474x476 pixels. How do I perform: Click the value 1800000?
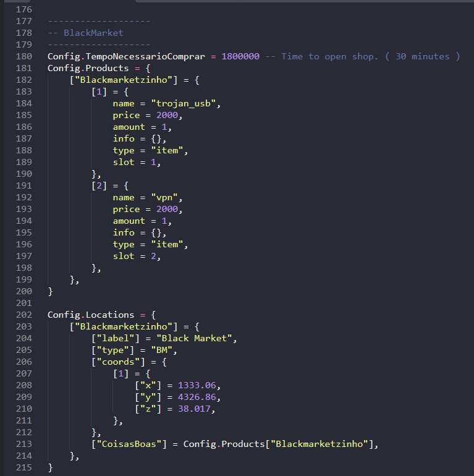coord(240,56)
